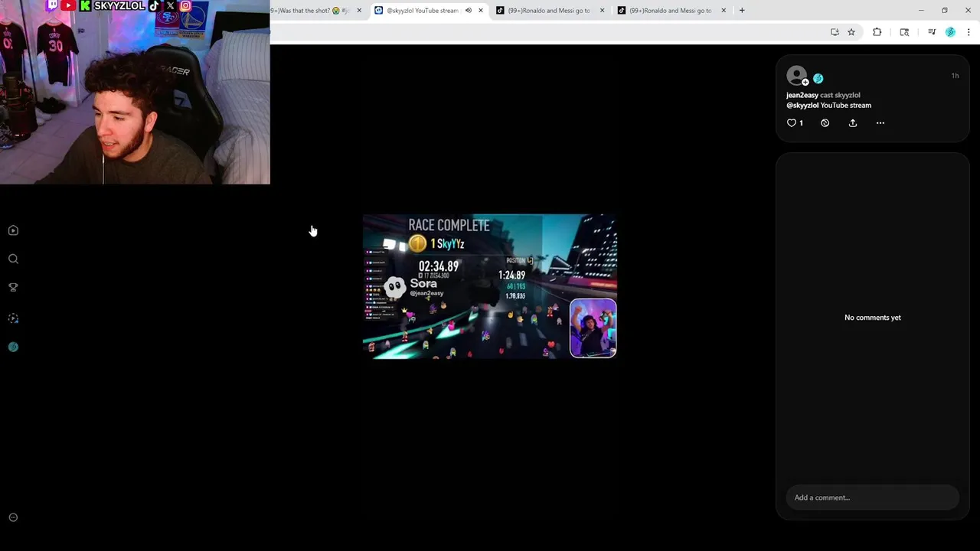Click the @skyyzlol mention in the caption
This screenshot has width=980, height=551.
point(802,106)
